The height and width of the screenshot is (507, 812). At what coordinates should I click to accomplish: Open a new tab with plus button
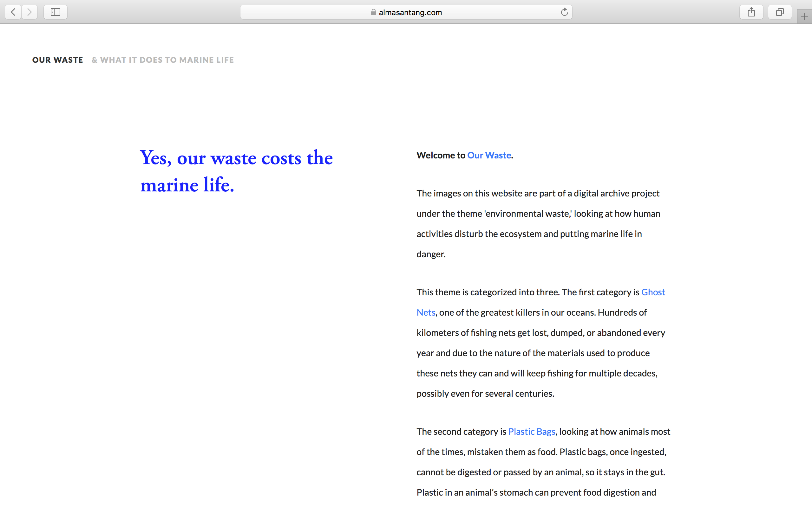pyautogui.click(x=804, y=17)
